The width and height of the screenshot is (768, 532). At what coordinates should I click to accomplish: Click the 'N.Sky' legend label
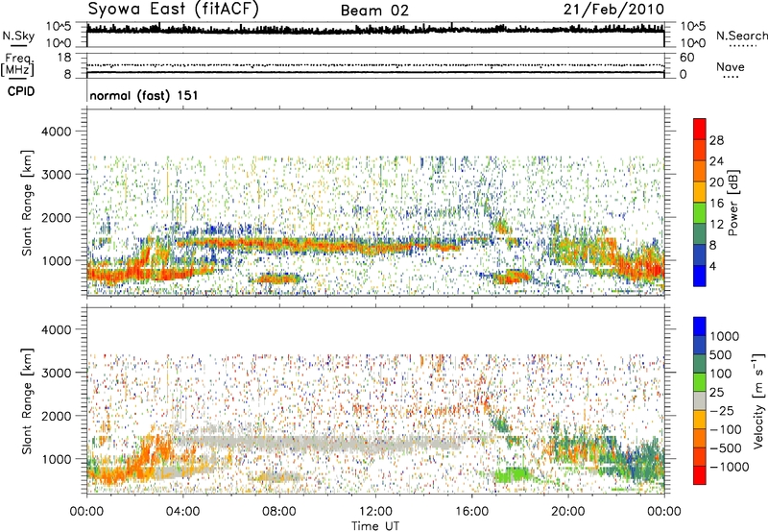(18, 36)
